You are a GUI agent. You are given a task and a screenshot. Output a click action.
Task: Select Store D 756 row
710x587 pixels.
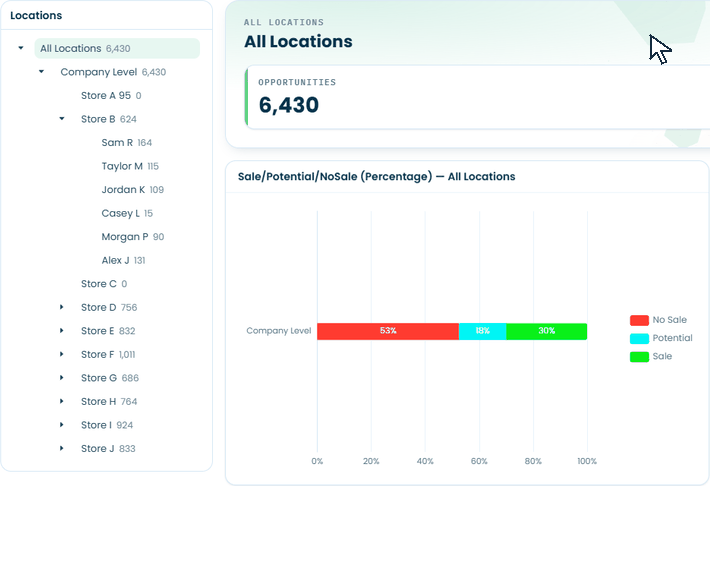(109, 308)
